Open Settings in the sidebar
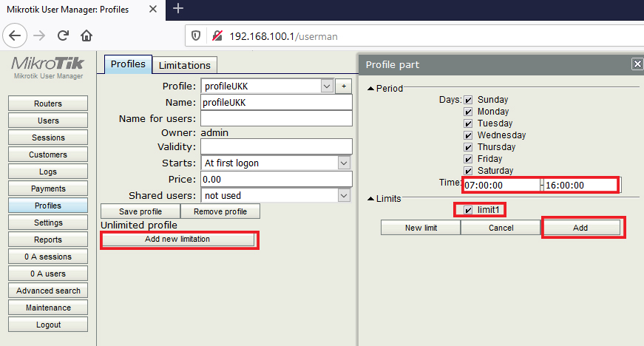The width and height of the screenshot is (644, 346). click(48, 223)
